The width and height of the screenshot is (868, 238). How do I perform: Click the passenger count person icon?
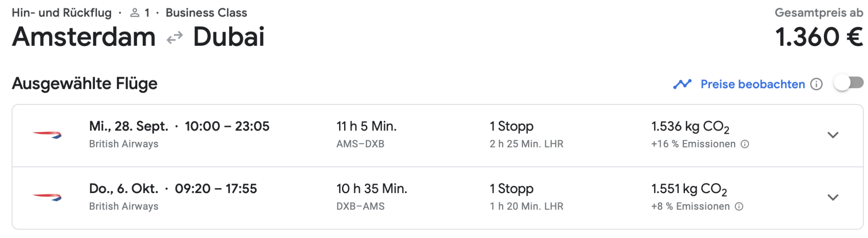click(x=135, y=13)
